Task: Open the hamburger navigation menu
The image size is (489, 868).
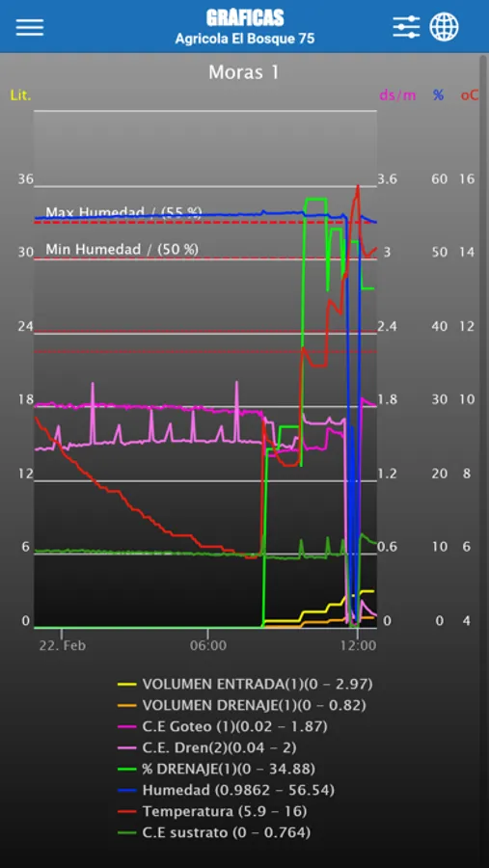Action: [30, 27]
